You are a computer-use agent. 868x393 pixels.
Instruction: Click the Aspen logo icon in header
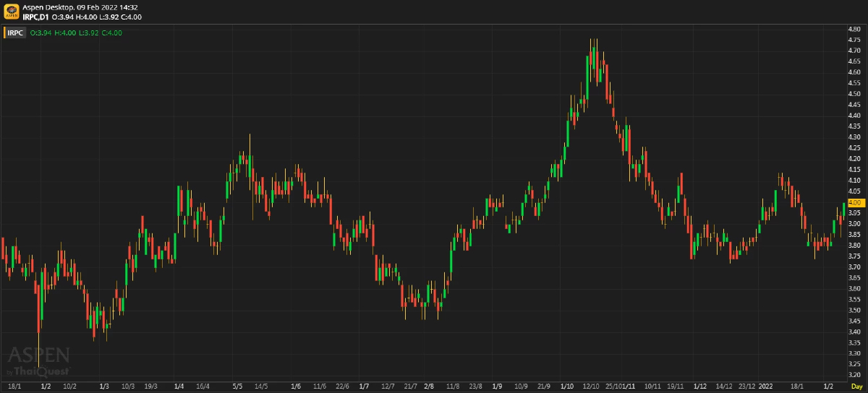point(12,12)
